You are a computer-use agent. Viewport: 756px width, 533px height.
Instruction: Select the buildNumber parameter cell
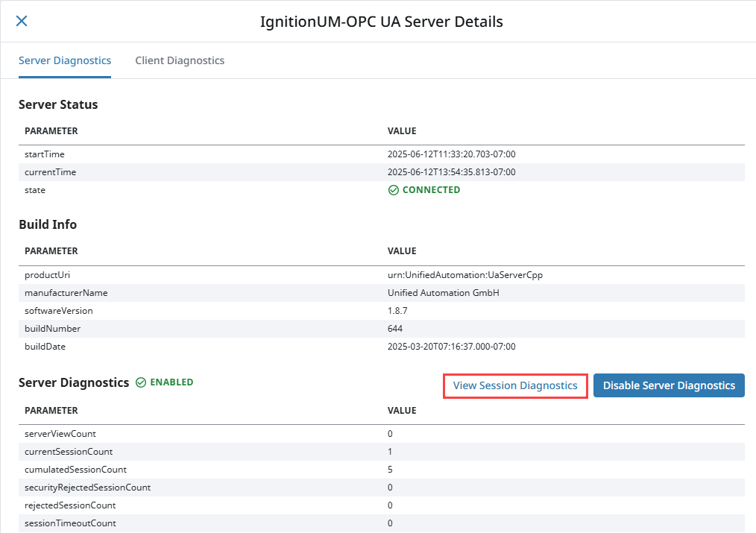pyautogui.click(x=52, y=328)
